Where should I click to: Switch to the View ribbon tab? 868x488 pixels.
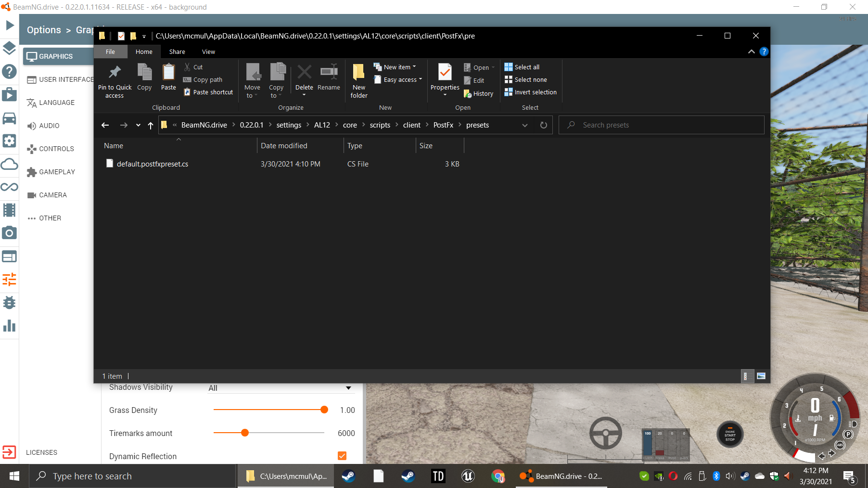click(x=208, y=51)
